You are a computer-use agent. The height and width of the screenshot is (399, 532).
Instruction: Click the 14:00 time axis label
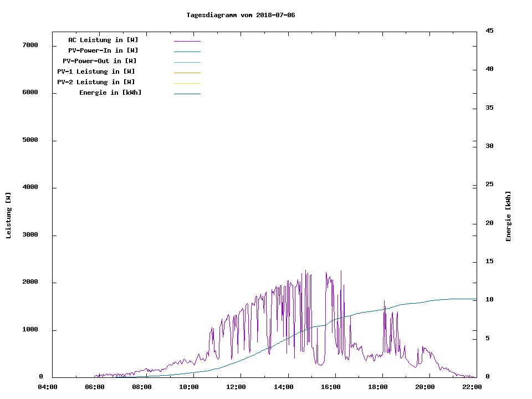(x=283, y=387)
